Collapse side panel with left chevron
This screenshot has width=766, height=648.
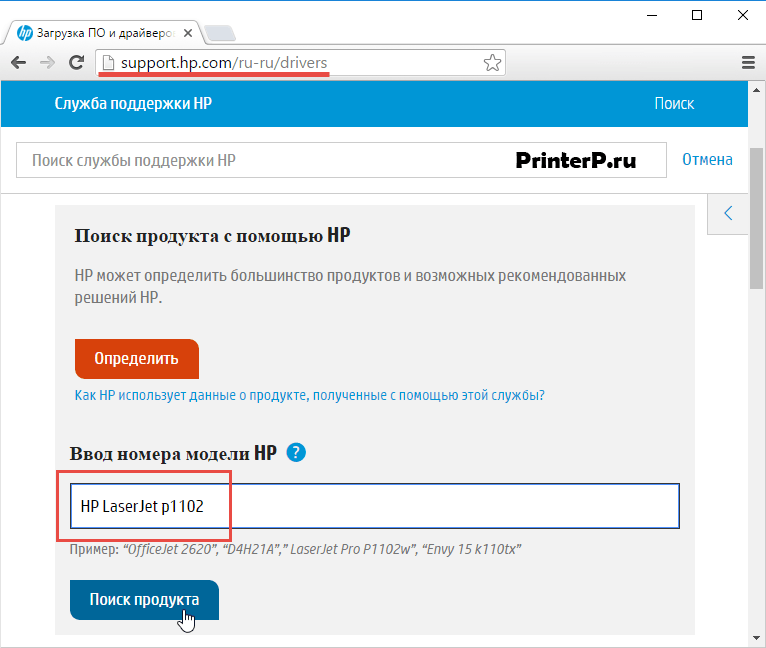tap(728, 214)
